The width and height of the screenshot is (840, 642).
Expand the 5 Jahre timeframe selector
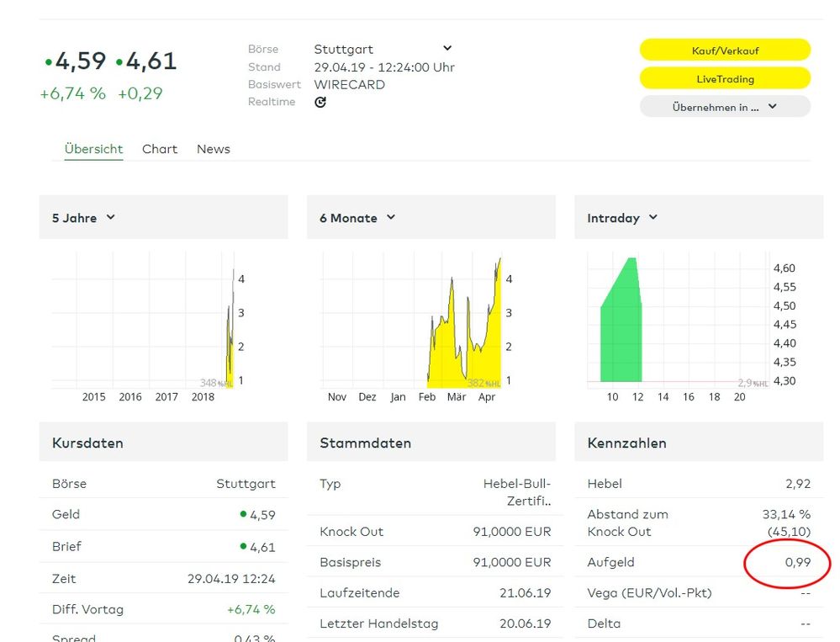click(x=110, y=218)
